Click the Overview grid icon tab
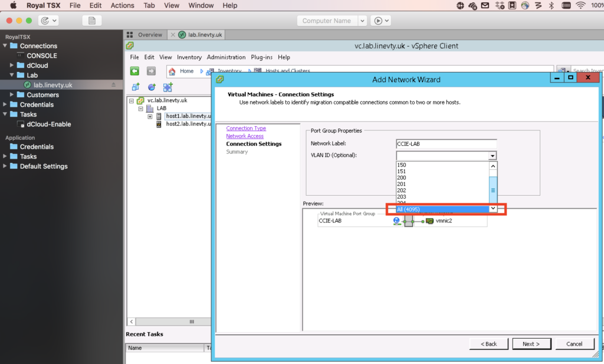The image size is (604, 364). 130,35
